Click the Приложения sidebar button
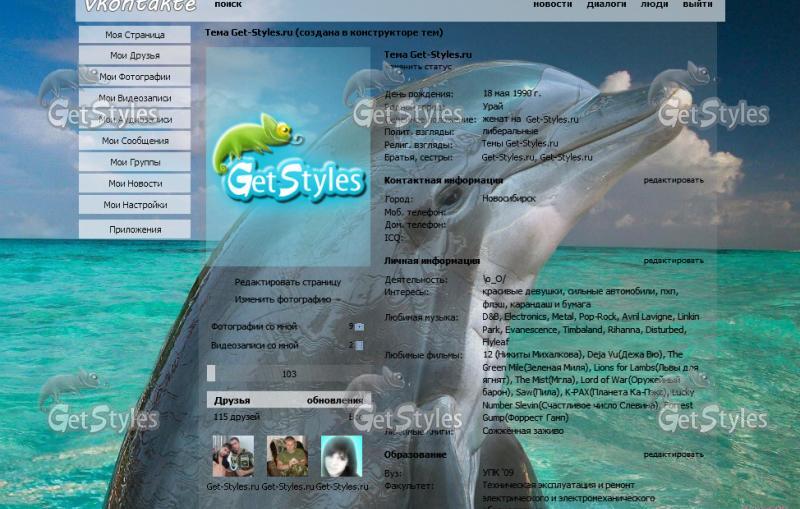The image size is (800, 509). [135, 230]
